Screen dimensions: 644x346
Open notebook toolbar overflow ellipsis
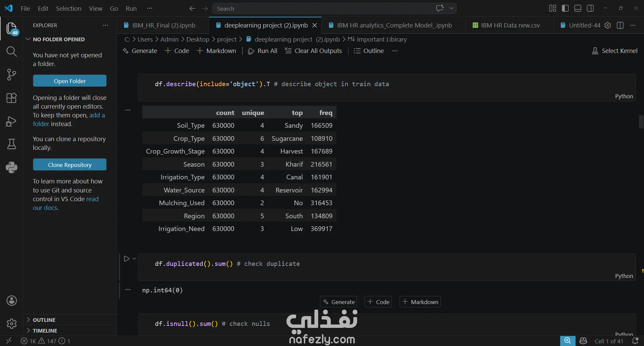point(395,51)
